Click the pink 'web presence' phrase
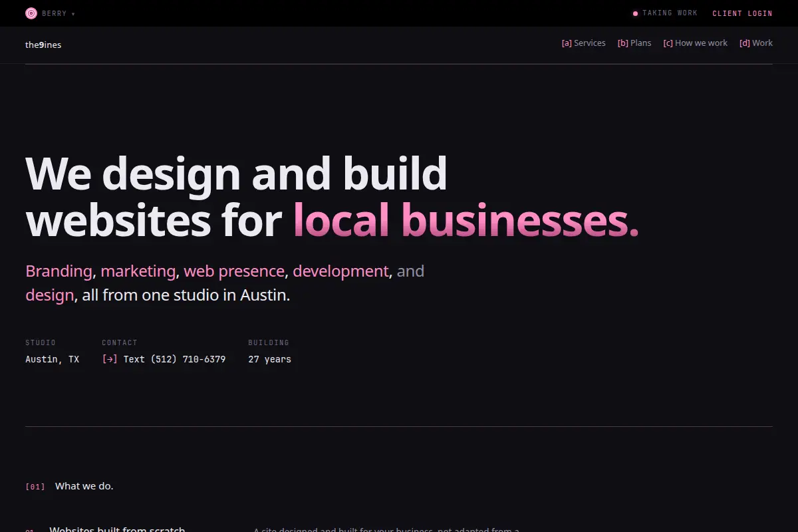 click(x=234, y=271)
